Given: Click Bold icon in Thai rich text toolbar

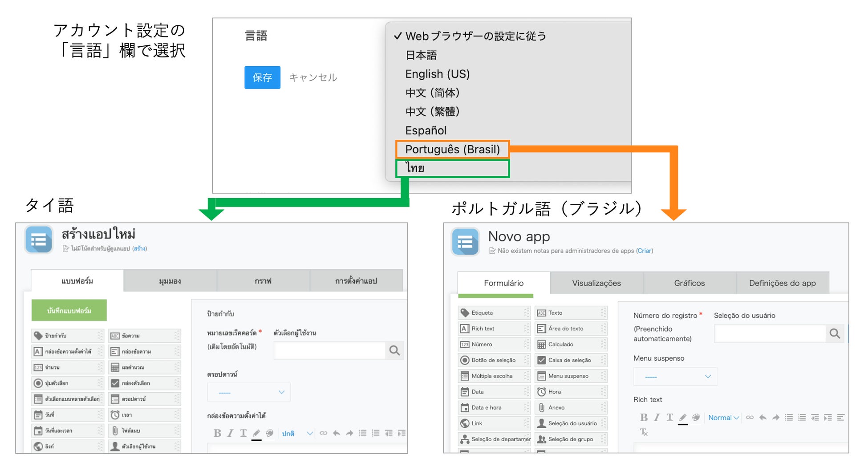Looking at the screenshot, I should point(217,433).
